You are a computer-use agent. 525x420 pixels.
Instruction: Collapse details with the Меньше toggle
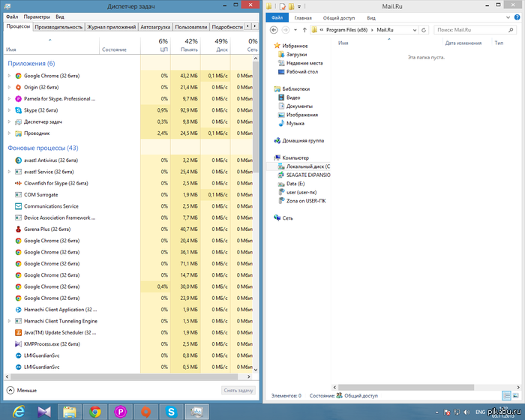21,390
